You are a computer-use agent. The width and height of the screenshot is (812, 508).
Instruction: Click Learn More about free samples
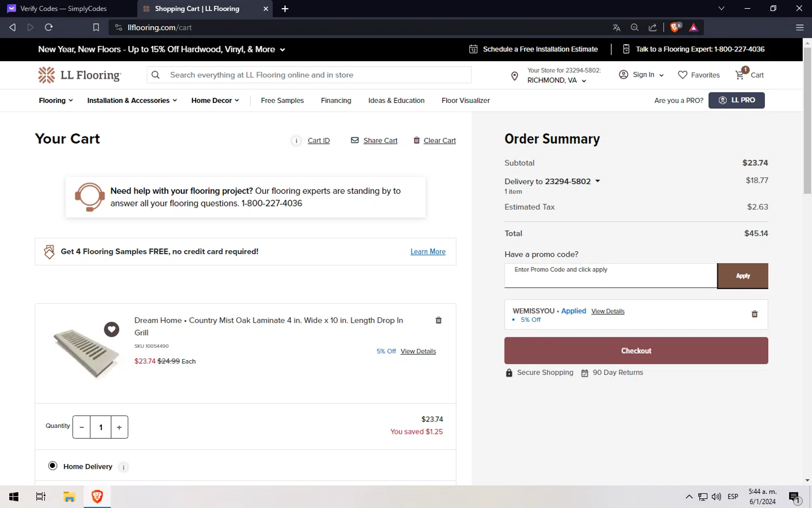(x=428, y=252)
